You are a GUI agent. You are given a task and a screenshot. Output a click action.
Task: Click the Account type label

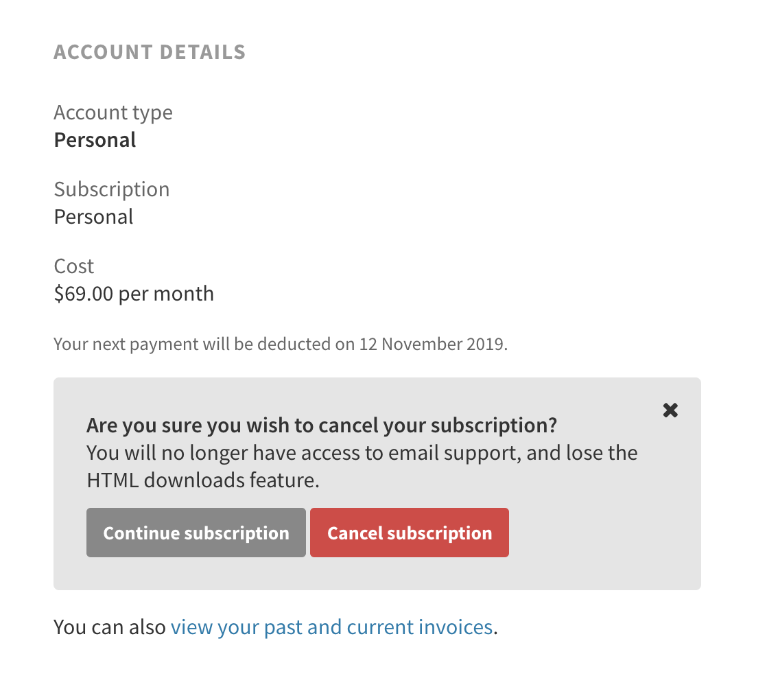[x=113, y=112]
